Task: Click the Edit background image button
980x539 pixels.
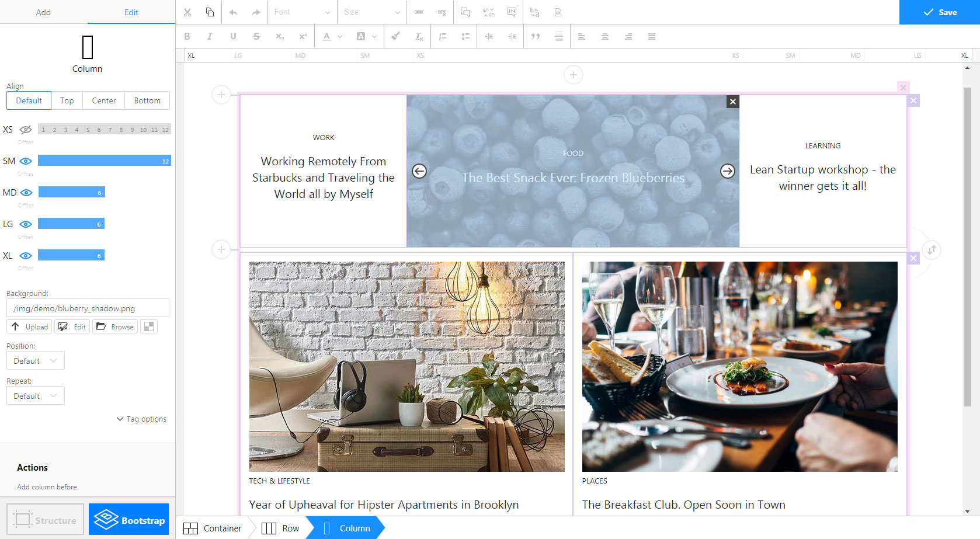Action: [72, 327]
